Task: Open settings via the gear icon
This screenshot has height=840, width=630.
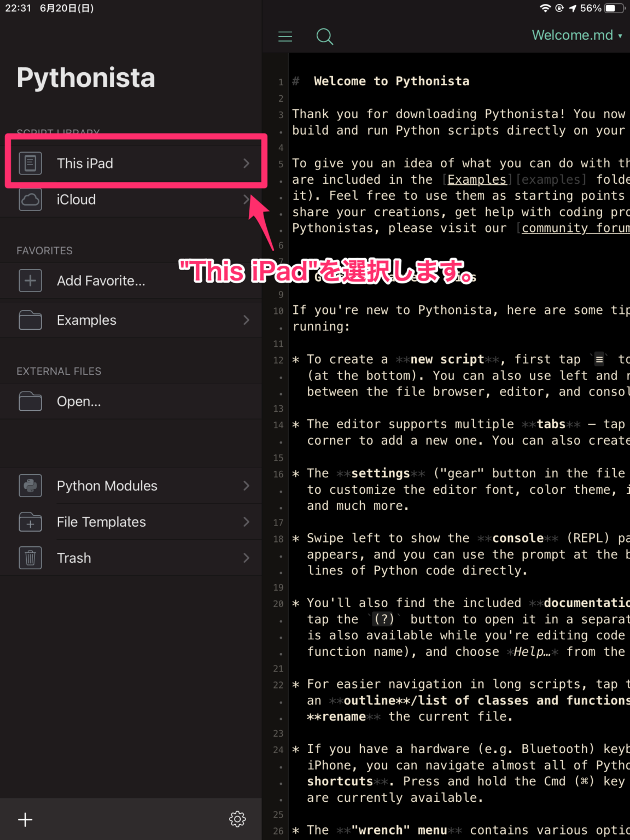Action: tap(237, 819)
